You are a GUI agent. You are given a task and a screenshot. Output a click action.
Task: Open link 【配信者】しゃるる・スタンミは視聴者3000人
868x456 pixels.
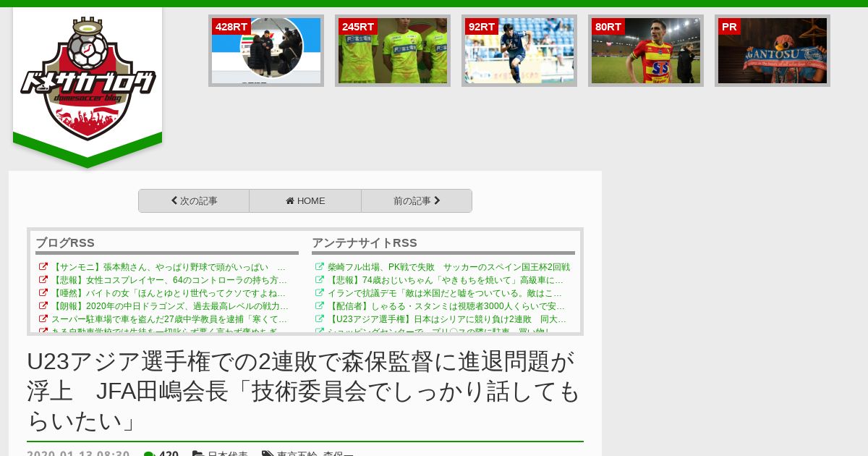446,306
